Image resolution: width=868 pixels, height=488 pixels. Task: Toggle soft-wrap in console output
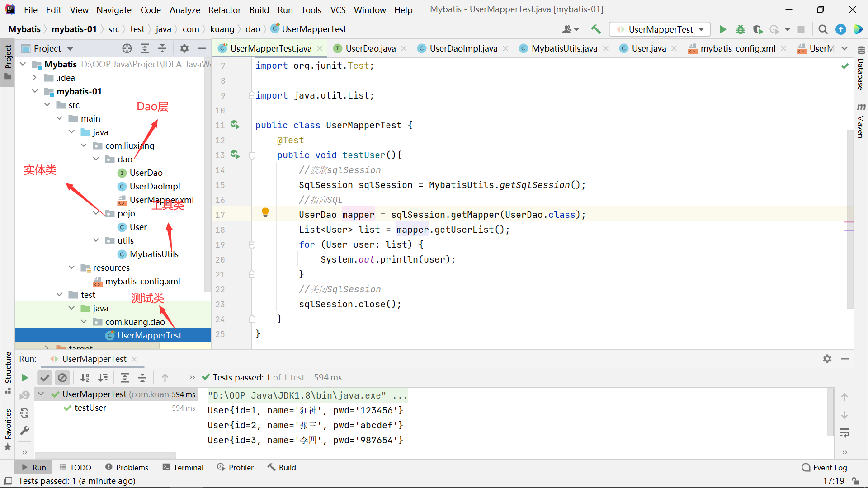pos(844,433)
